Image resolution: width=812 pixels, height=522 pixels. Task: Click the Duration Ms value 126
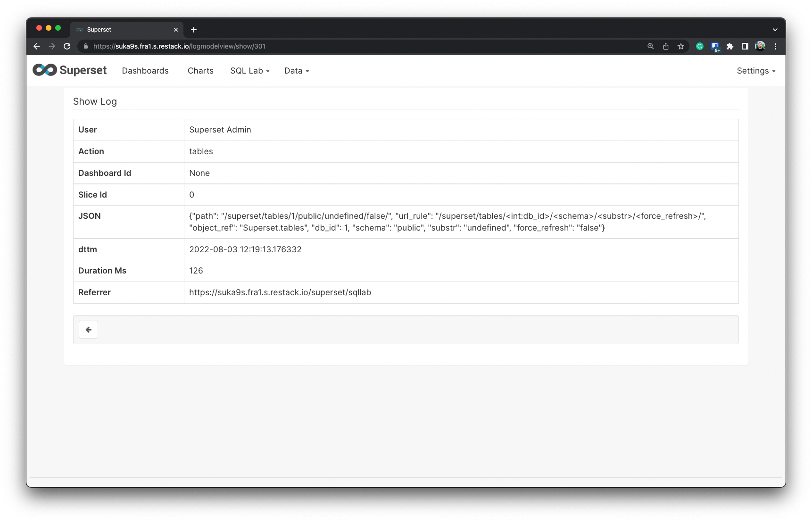coord(196,271)
